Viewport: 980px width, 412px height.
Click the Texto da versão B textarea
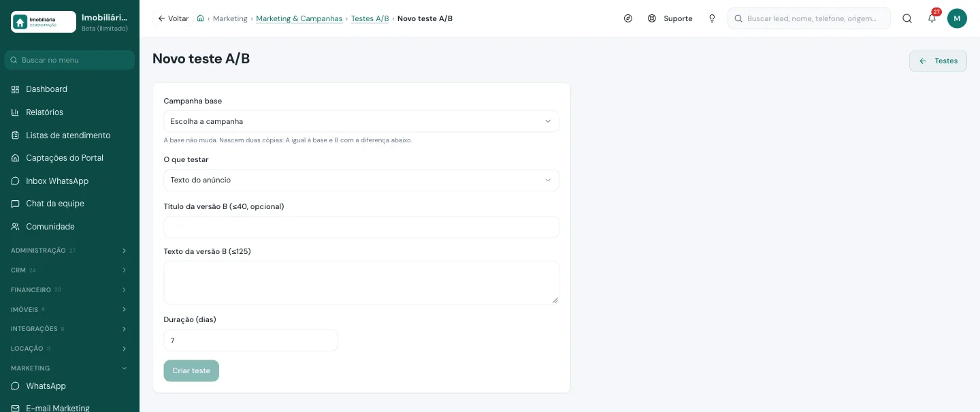[361, 283]
